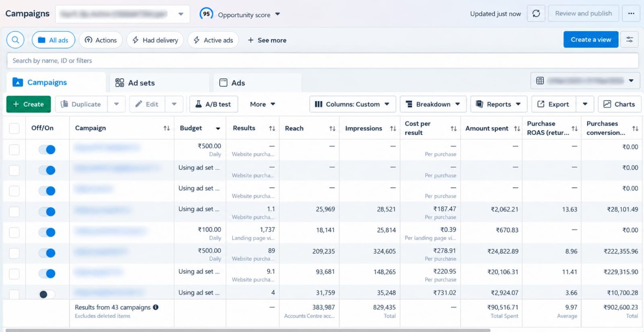This screenshot has width=644, height=332.
Task: Click See more filters
Action: [x=267, y=40]
